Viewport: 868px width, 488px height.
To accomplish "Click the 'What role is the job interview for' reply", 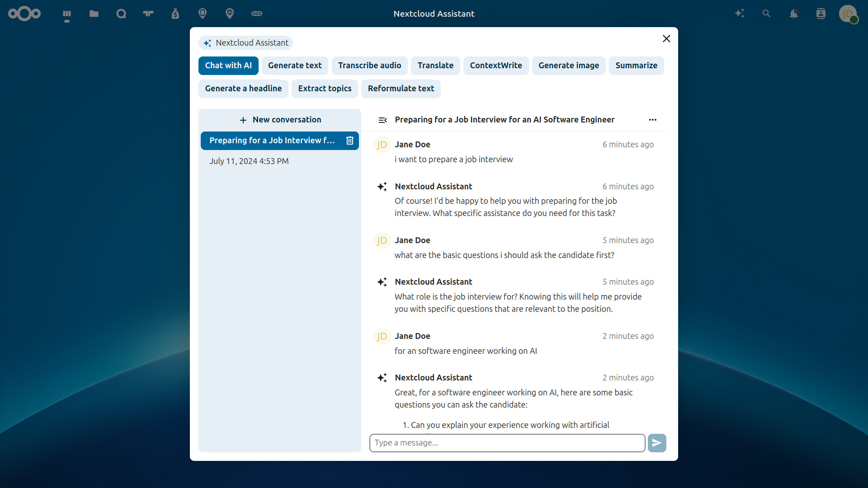I will click(518, 303).
